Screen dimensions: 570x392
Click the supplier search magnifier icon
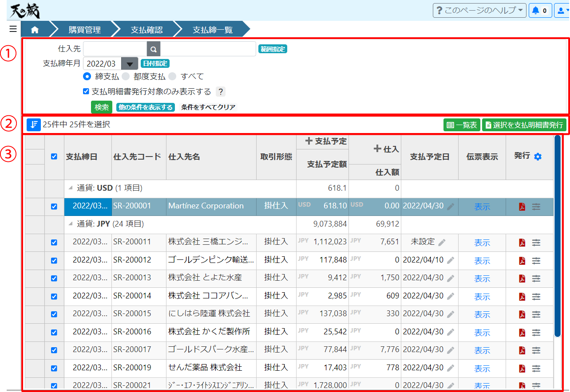coord(154,49)
